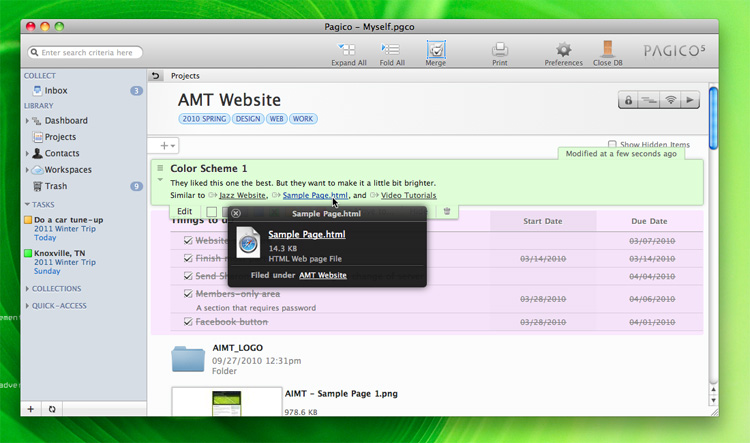750x443 pixels.
Task: Click the Start Date column header
Action: [x=542, y=221]
